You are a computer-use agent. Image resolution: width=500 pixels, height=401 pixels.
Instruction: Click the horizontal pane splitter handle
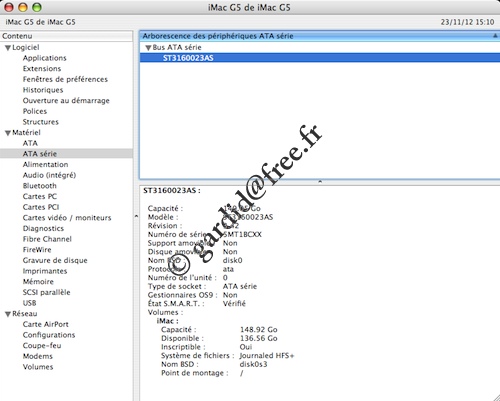(320, 182)
